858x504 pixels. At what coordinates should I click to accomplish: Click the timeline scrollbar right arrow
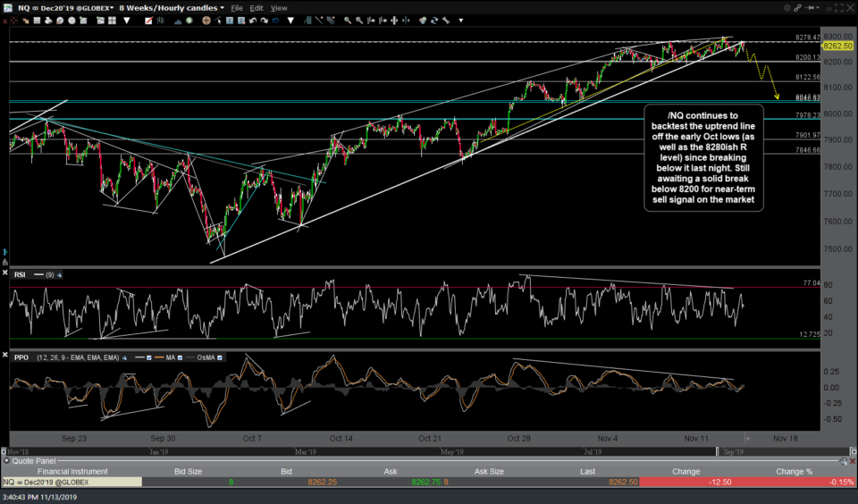tap(853, 451)
